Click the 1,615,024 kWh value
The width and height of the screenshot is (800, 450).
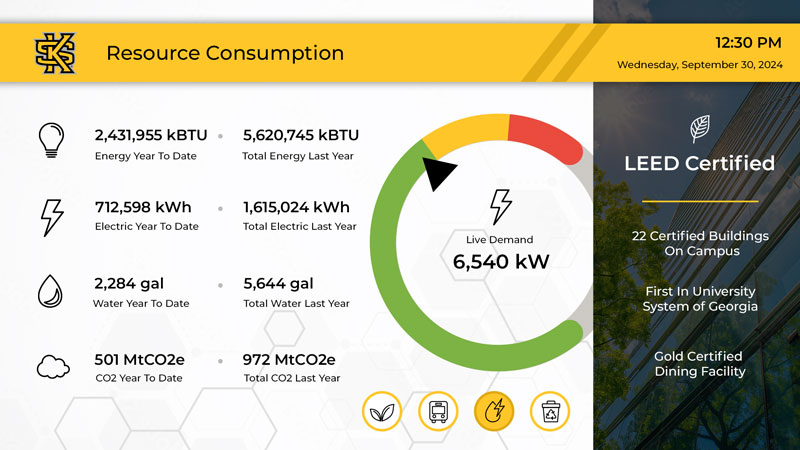296,207
